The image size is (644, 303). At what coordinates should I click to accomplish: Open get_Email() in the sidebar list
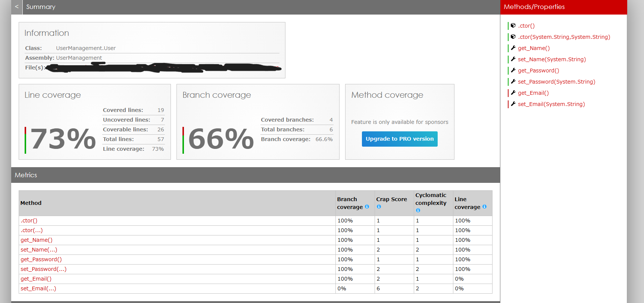(x=533, y=93)
